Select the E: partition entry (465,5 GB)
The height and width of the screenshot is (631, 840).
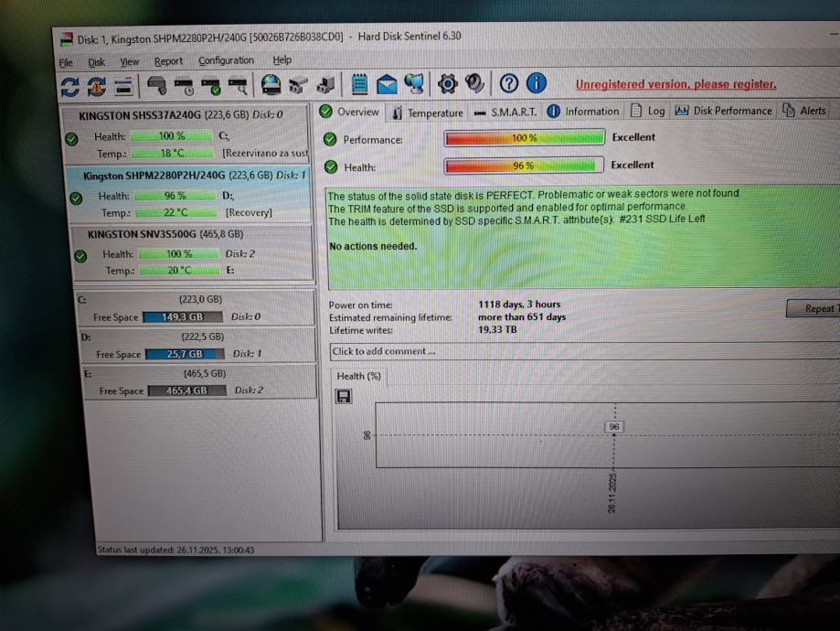tap(200, 381)
